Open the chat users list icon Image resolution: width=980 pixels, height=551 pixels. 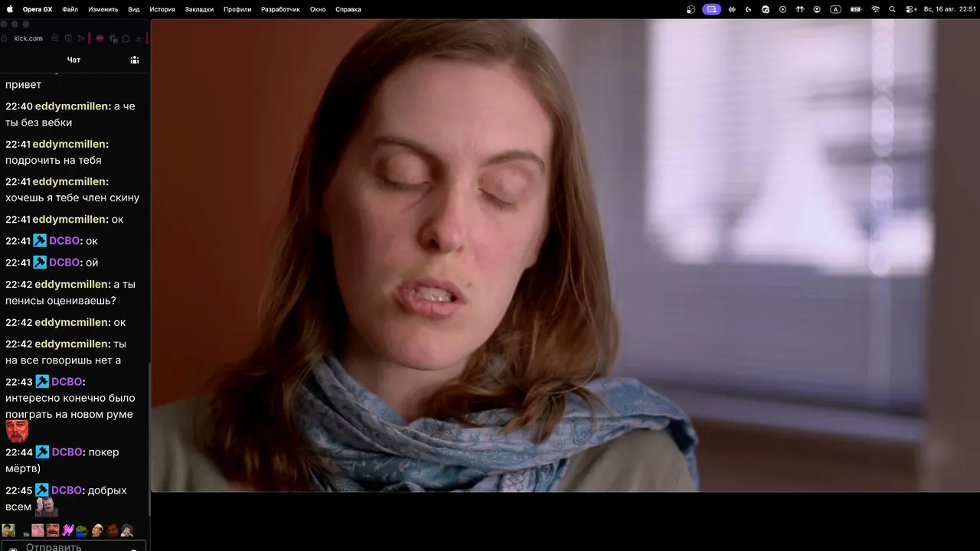click(135, 60)
